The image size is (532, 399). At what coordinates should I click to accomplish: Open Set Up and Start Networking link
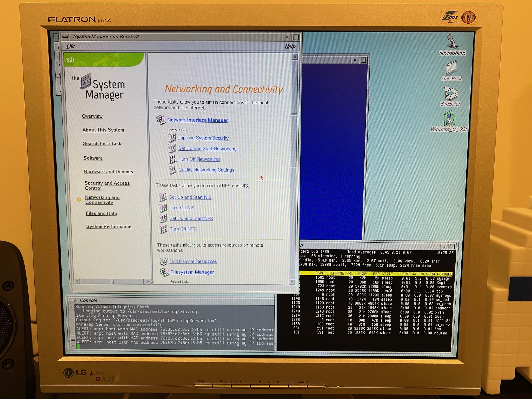(x=208, y=149)
